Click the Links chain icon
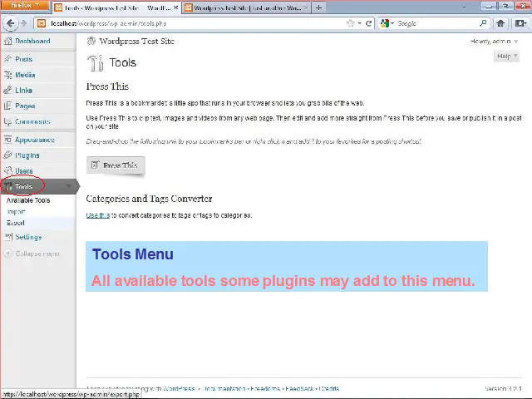This screenshot has height=399, width=532. (x=7, y=91)
